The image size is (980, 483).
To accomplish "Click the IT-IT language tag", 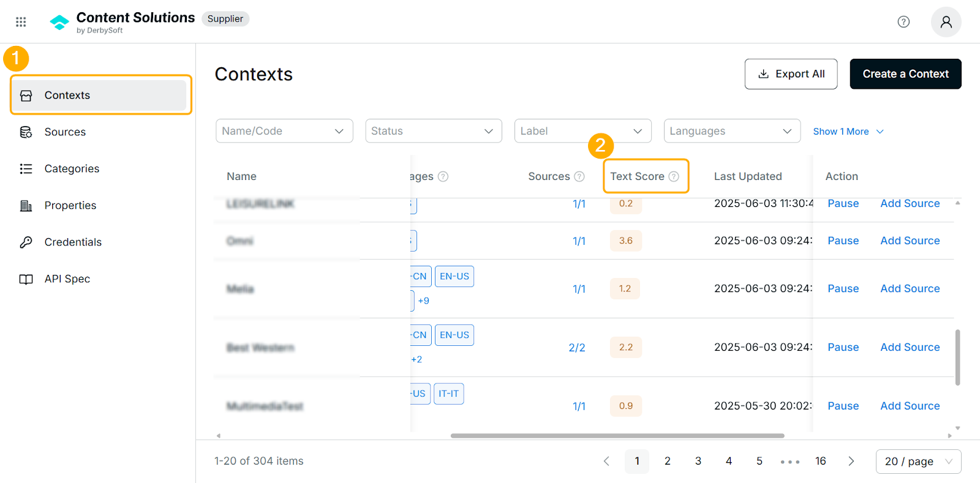I will 449,394.
